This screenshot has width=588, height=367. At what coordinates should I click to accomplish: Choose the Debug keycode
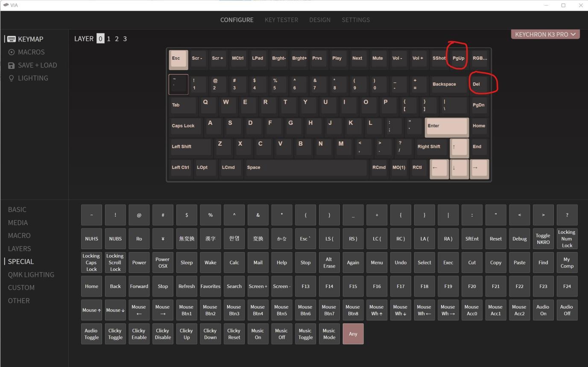pyautogui.click(x=520, y=239)
